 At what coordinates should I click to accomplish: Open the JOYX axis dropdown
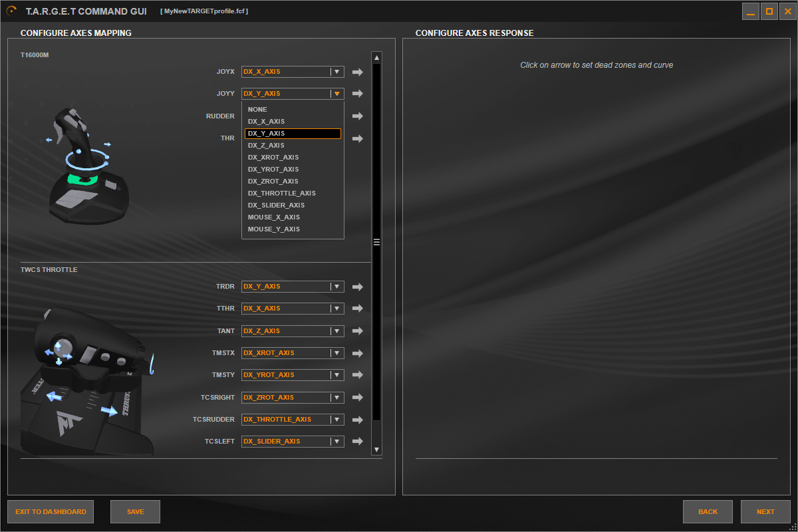tap(337, 72)
